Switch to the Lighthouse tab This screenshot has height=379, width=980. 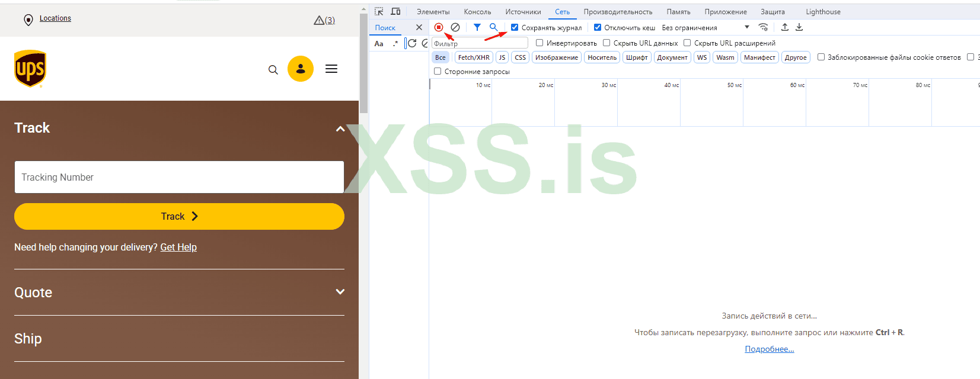pyautogui.click(x=823, y=12)
